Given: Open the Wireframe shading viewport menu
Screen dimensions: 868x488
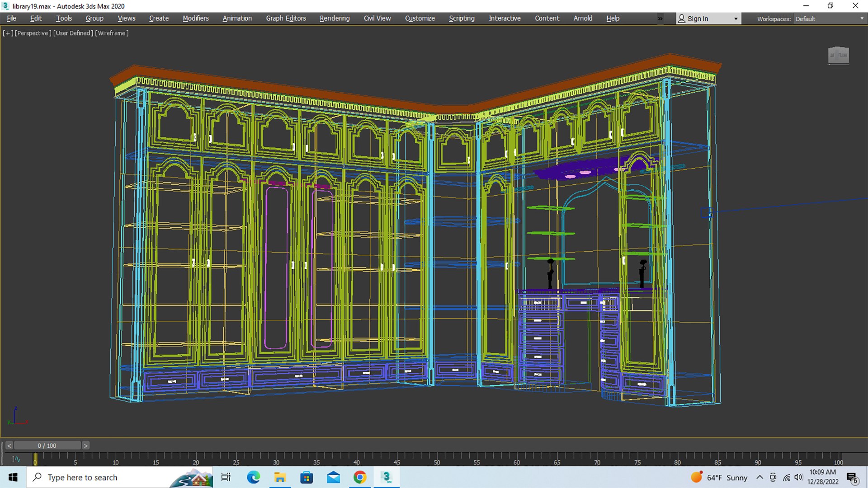Looking at the screenshot, I should (112, 33).
